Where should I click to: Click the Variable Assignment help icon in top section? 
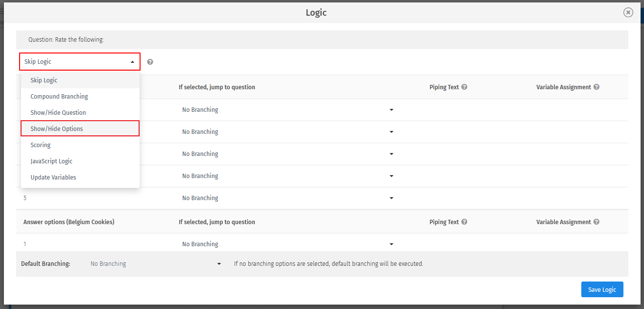pos(596,87)
